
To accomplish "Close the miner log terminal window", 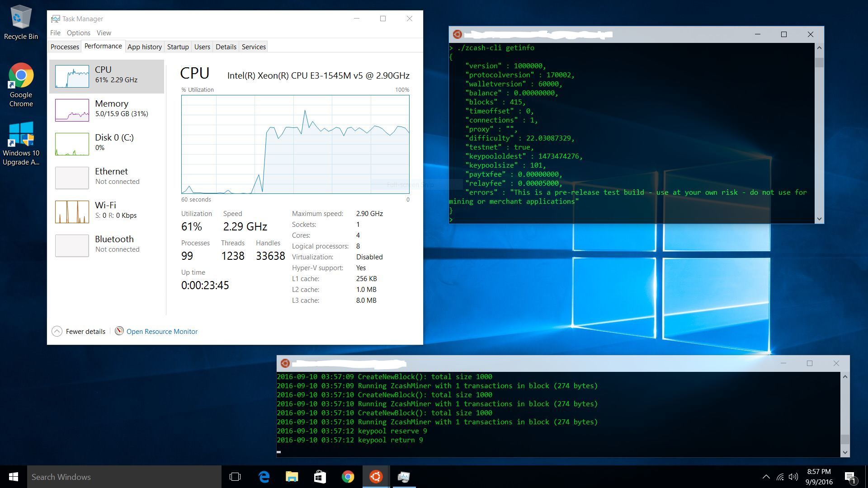I will [836, 363].
